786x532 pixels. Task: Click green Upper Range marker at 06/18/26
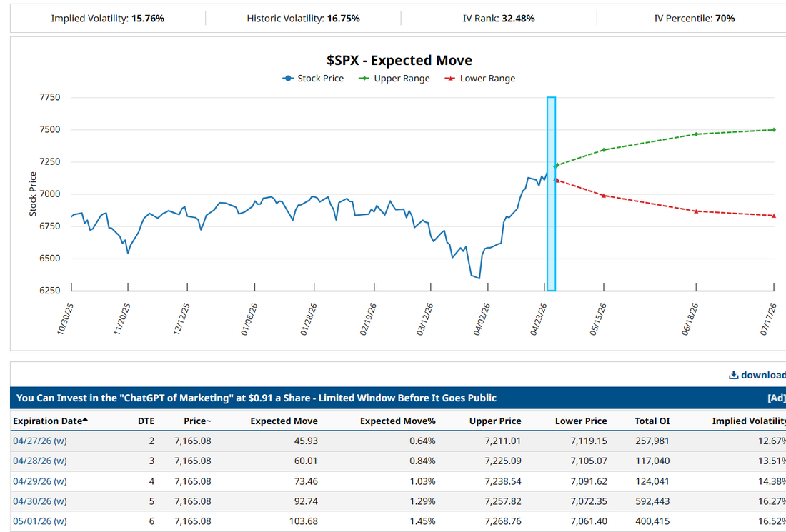[x=696, y=134]
